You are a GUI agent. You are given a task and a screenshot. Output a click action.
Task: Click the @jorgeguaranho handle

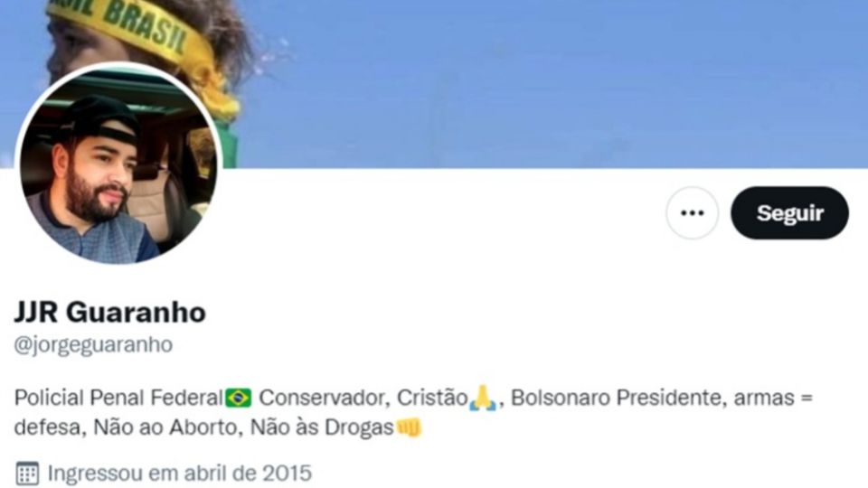point(93,344)
